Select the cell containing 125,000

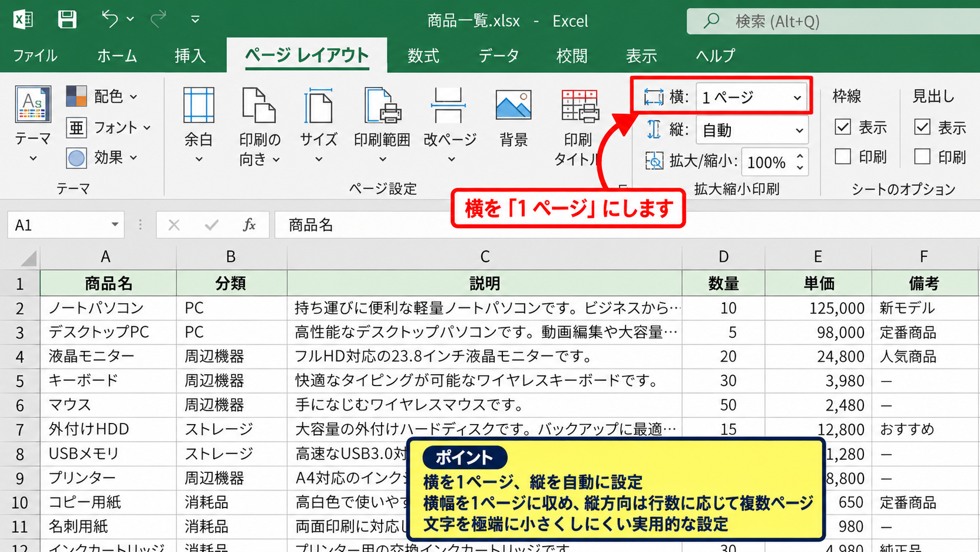(818, 308)
